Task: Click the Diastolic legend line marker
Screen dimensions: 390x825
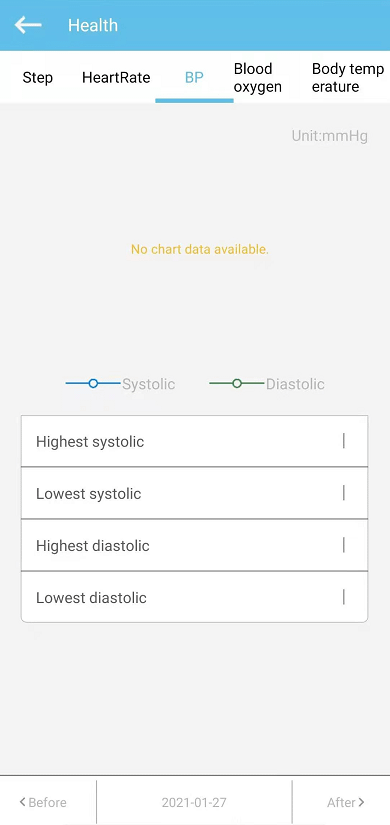Action: (237, 384)
